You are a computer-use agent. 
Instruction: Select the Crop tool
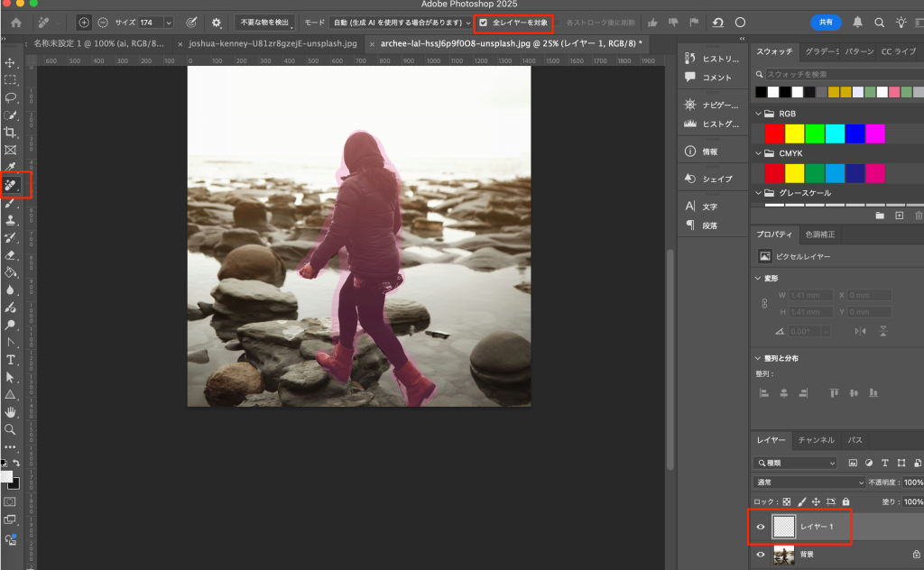pos(11,133)
